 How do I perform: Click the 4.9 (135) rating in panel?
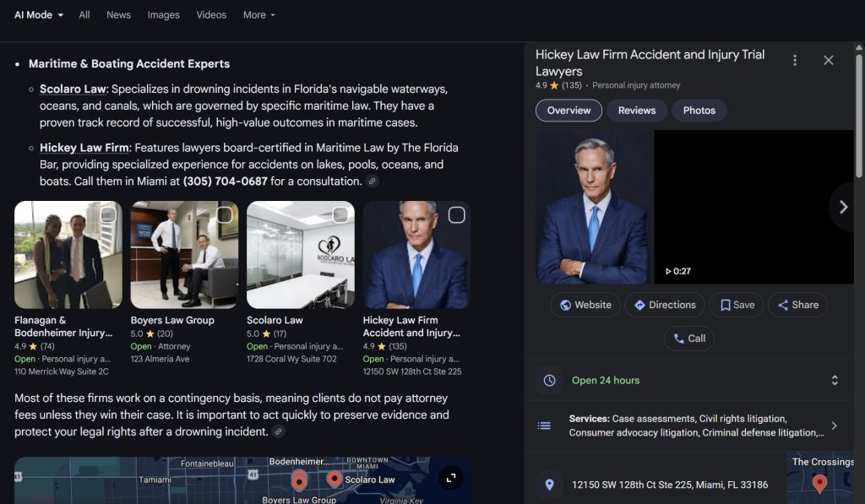558,85
